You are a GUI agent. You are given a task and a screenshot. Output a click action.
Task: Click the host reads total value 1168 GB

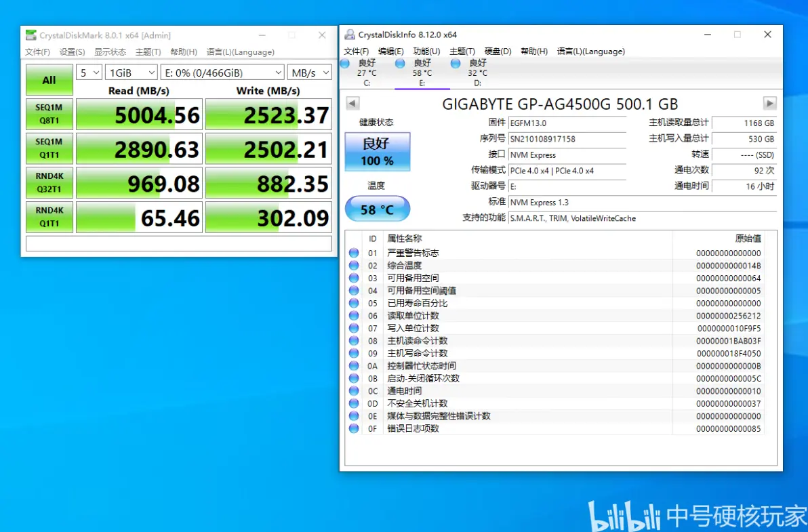click(744, 123)
